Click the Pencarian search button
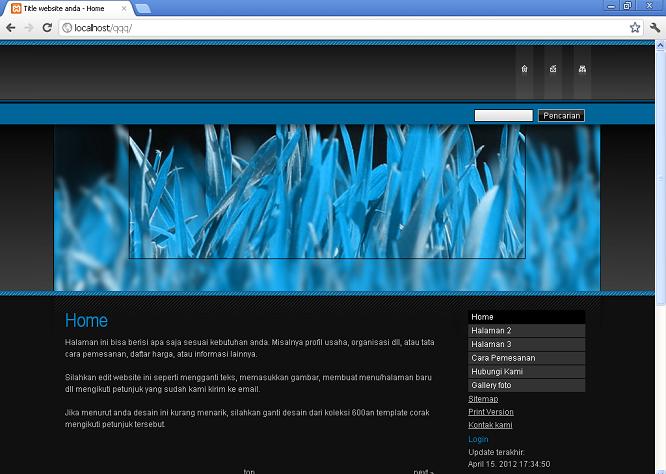The height and width of the screenshot is (474, 666). [x=562, y=116]
